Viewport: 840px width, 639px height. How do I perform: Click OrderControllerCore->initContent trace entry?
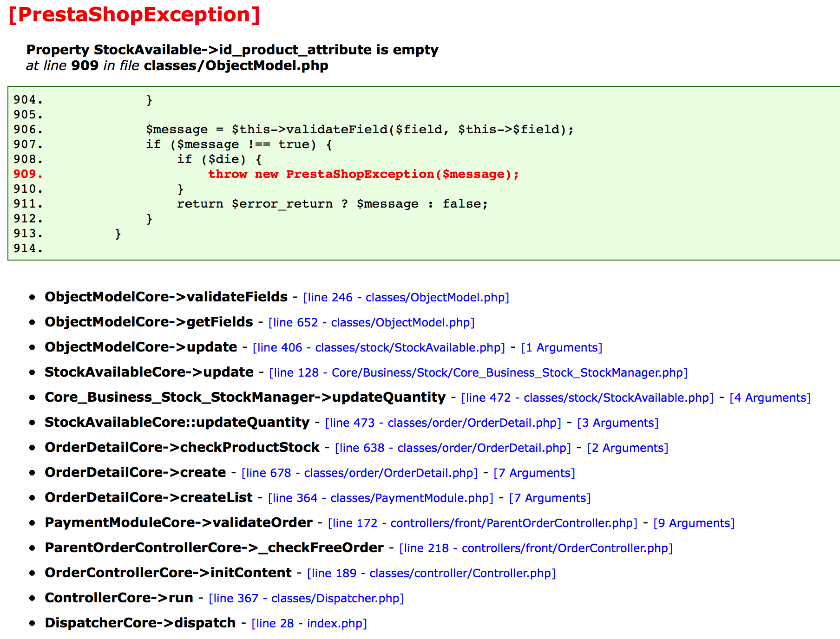pyautogui.click(x=168, y=573)
